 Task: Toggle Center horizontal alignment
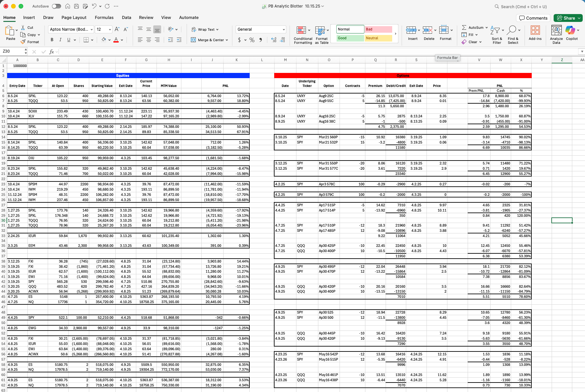pyautogui.click(x=149, y=40)
